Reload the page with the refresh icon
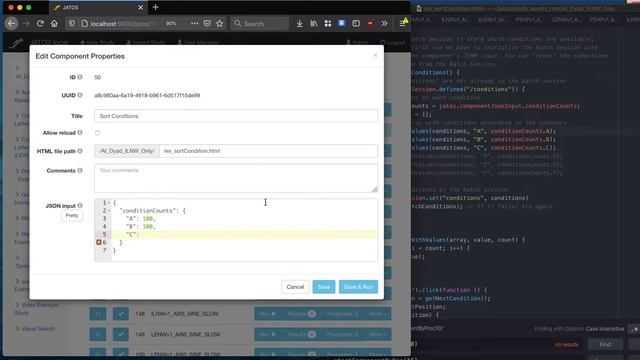The width and height of the screenshot is (640, 360). pos(40,24)
